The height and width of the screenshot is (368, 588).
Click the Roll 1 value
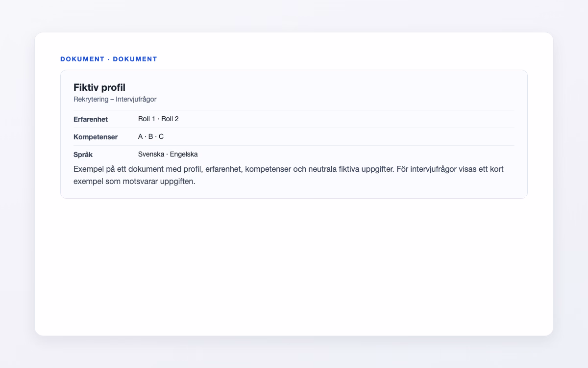click(x=147, y=119)
